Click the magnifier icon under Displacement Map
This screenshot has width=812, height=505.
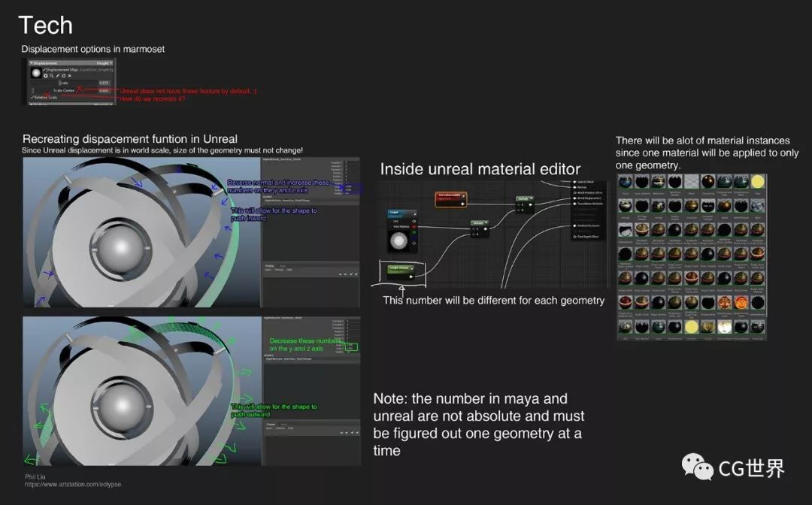pos(51,76)
